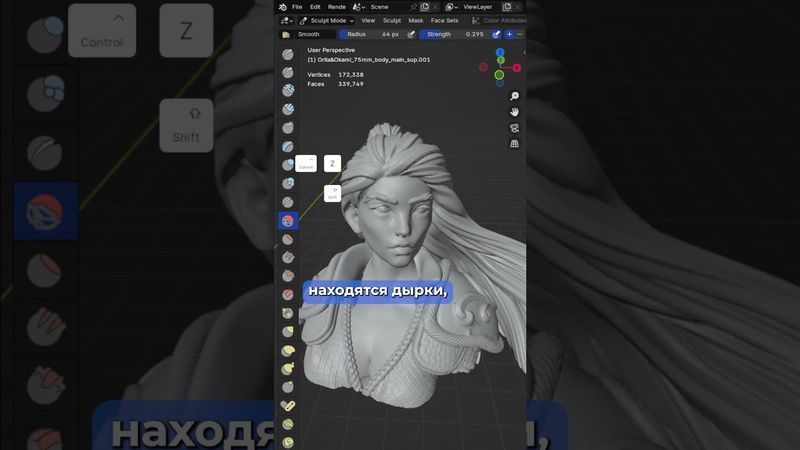Viewport: 800px width, 450px height.
Task: Select the Clay Thumb brush
Action: [x=288, y=128]
